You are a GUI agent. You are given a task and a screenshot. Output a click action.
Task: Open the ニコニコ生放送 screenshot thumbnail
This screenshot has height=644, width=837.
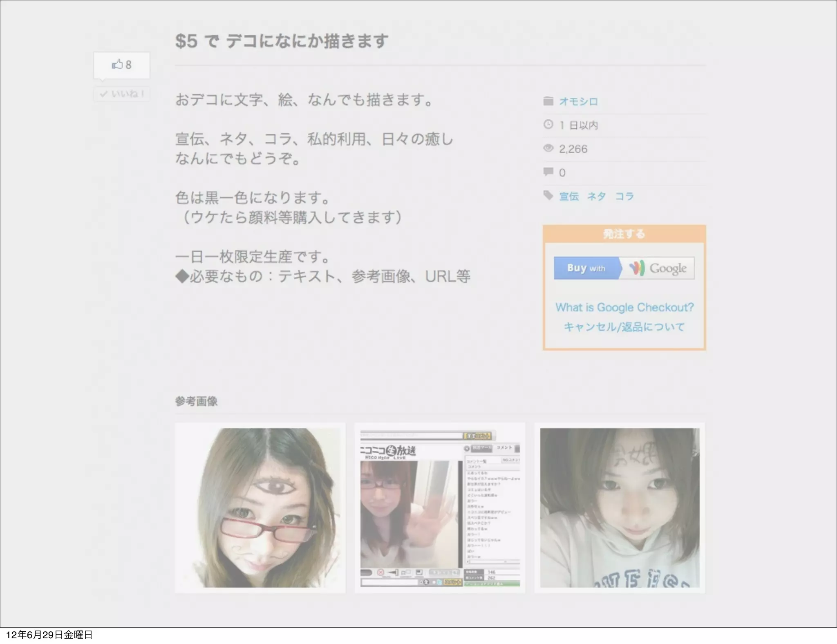[440, 508]
